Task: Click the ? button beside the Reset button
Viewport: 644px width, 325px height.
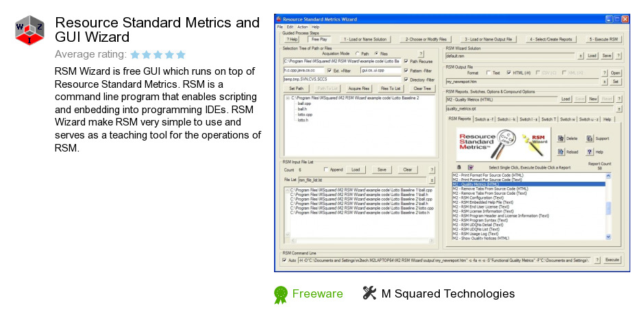Action: [619, 99]
